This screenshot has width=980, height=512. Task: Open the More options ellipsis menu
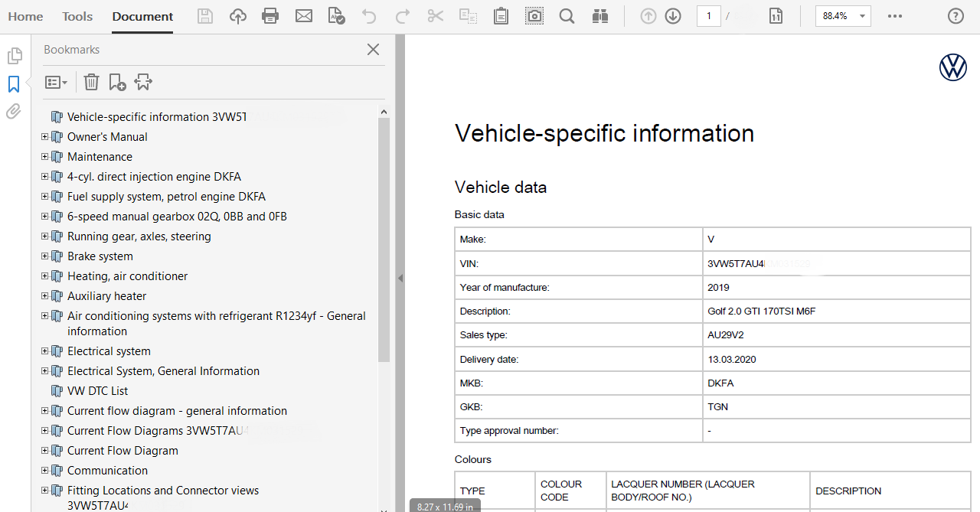pyautogui.click(x=895, y=15)
